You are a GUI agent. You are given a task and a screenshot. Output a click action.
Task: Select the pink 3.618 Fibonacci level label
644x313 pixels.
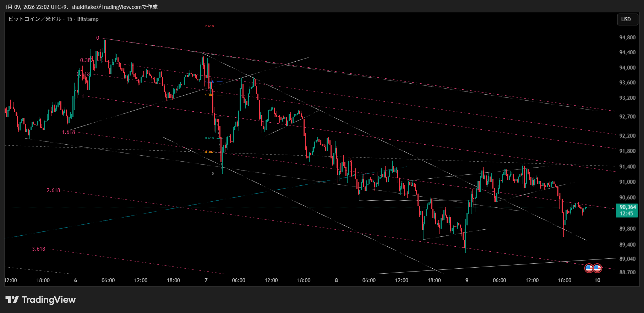coord(39,249)
